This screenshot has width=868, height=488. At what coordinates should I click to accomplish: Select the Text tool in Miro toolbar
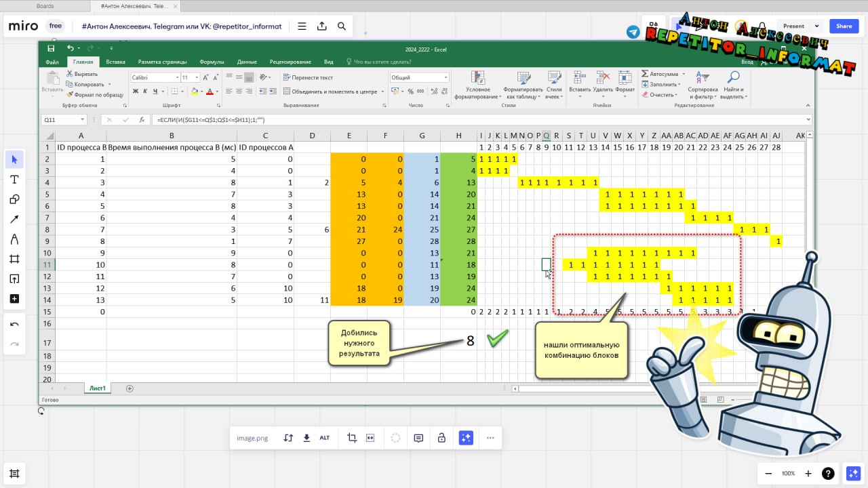(14, 180)
